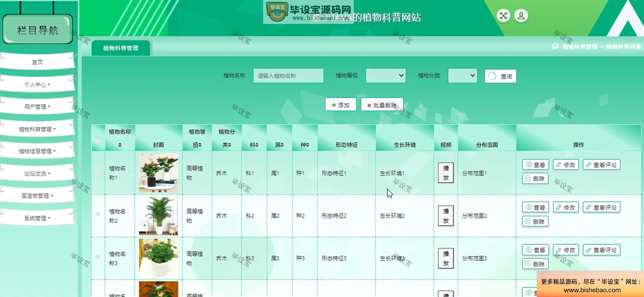Click 植物科普列表 breadcrumb link

[624, 47]
